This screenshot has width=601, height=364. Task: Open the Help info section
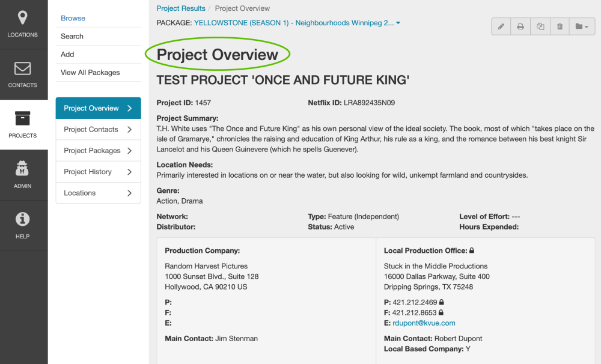23,226
